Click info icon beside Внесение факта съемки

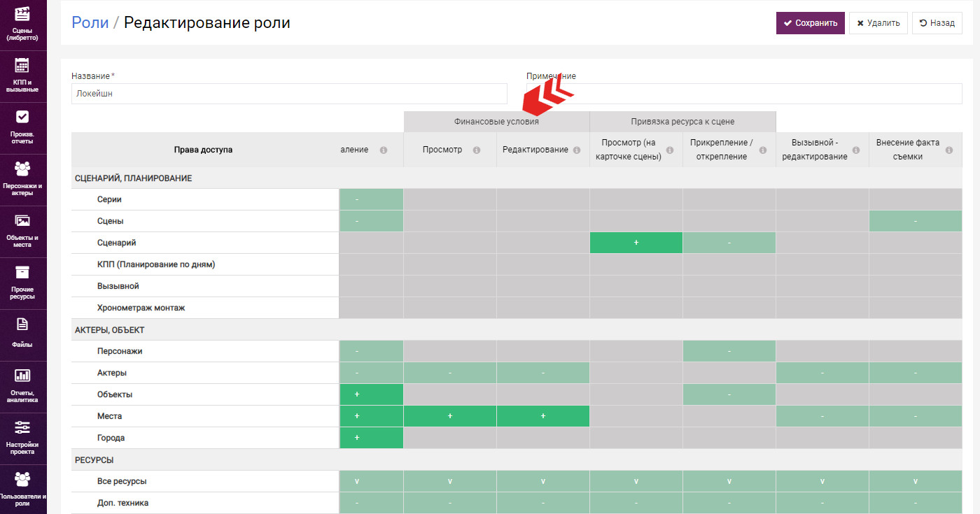[x=949, y=150]
